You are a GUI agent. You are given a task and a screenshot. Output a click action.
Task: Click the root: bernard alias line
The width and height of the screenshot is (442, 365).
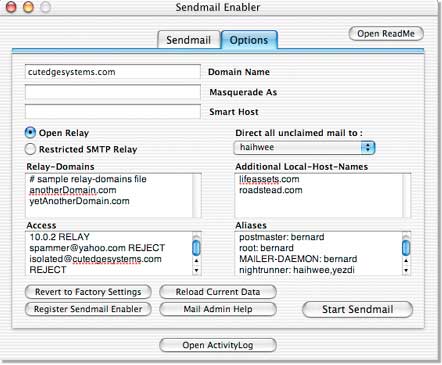click(266, 248)
